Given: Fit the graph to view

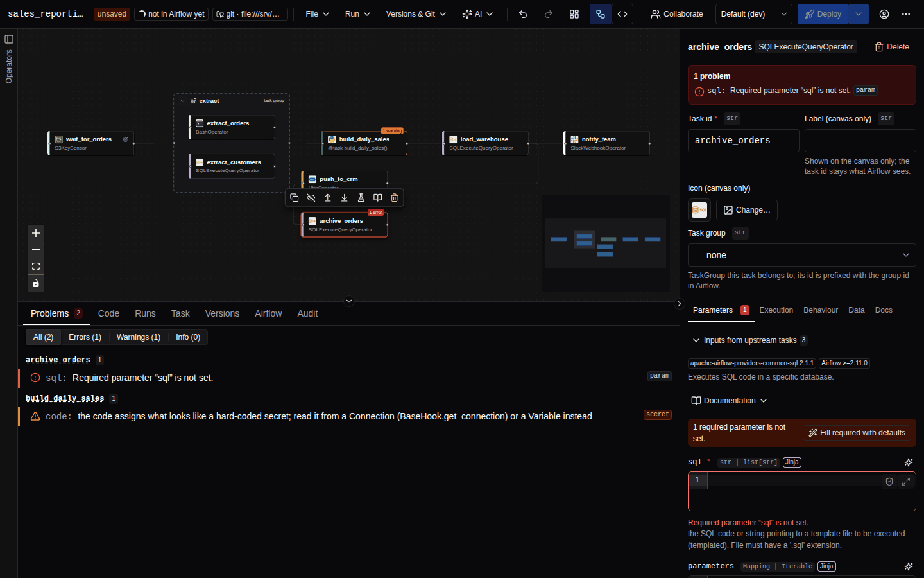Looking at the screenshot, I should 36,267.
